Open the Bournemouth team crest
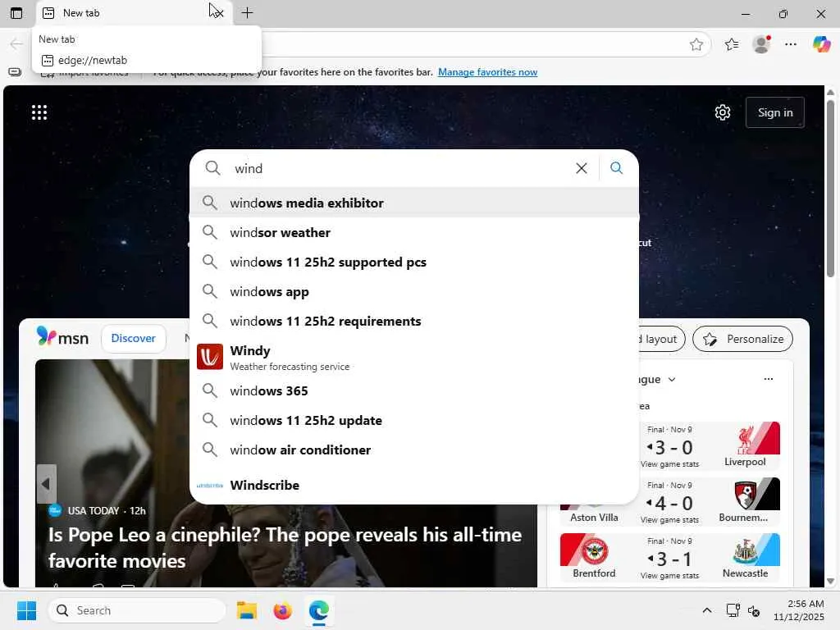 [x=745, y=495]
